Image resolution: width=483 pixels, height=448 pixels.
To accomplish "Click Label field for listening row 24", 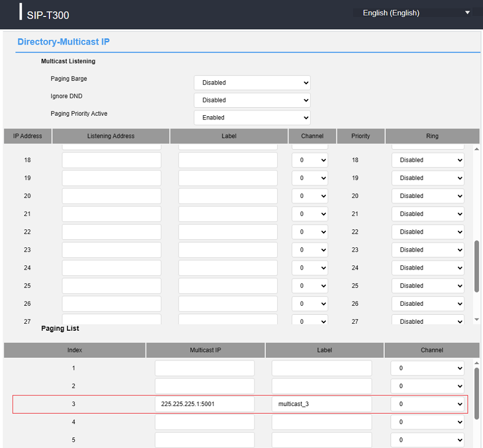I will point(227,268).
